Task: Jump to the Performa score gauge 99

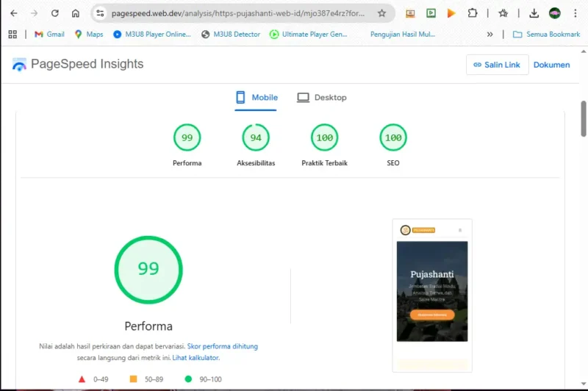Action: 187,137
